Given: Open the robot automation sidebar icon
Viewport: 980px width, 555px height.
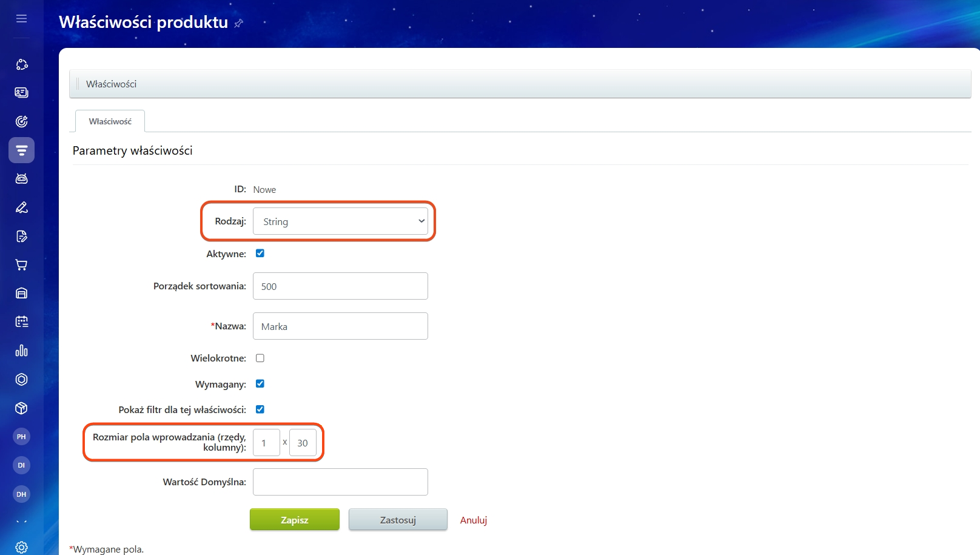Looking at the screenshot, I should (21, 178).
